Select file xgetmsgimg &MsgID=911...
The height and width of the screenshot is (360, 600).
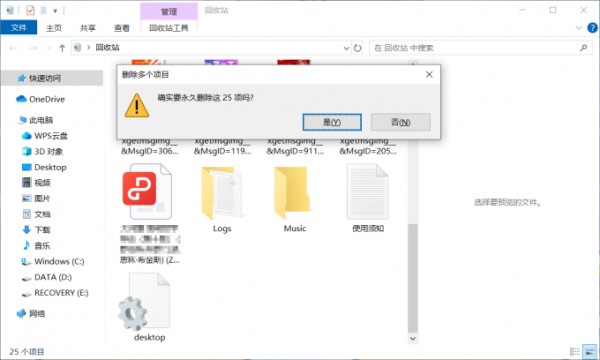[x=295, y=146]
